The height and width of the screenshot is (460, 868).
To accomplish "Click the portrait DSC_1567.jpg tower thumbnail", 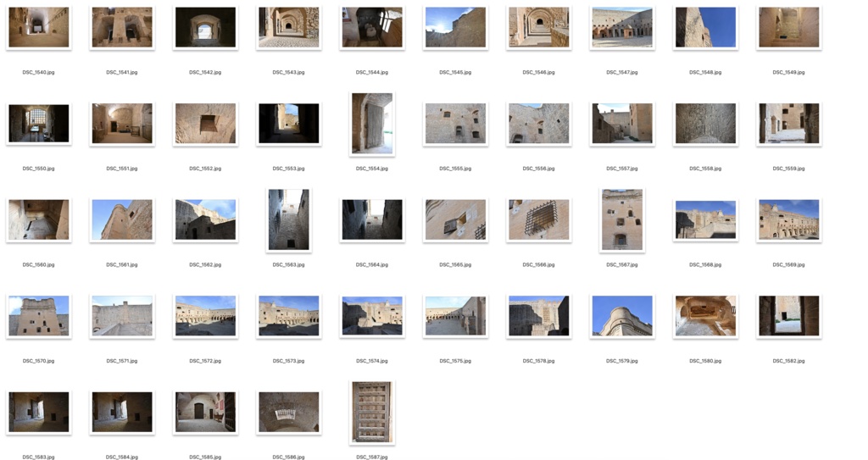I will (x=622, y=219).
